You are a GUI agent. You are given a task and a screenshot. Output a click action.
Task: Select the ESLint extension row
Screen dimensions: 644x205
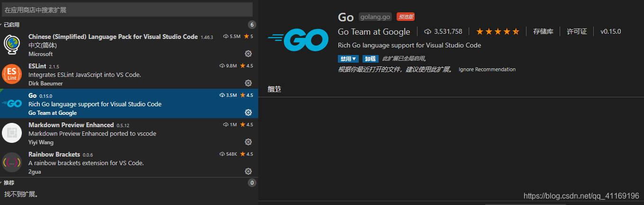click(129, 74)
